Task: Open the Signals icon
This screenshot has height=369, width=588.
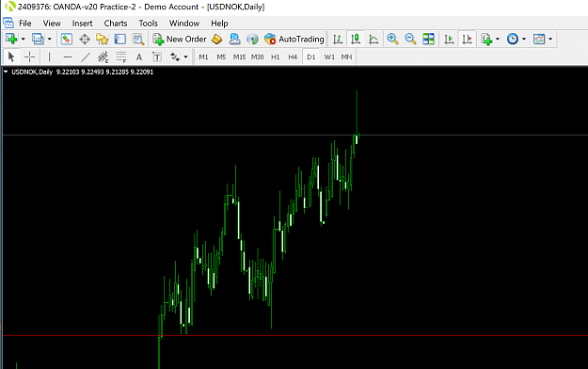Action: 252,39
